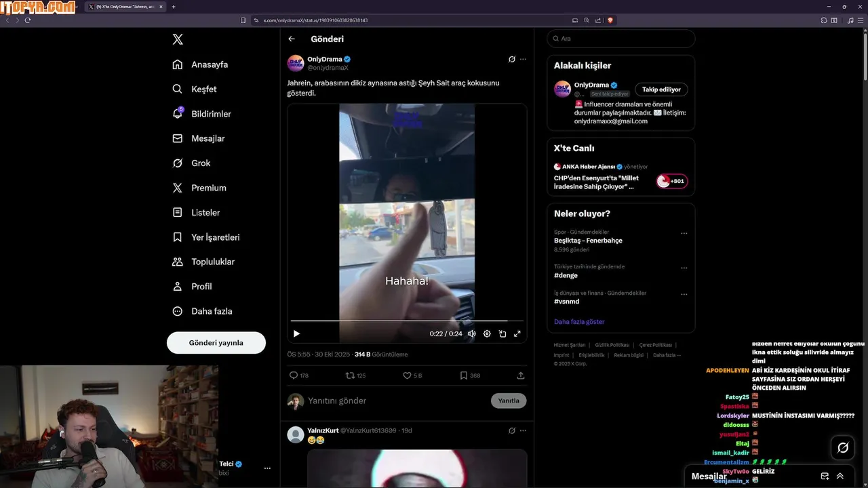Open Mesajlar from sidebar menu
The width and height of the screenshot is (868, 488).
tap(199, 138)
